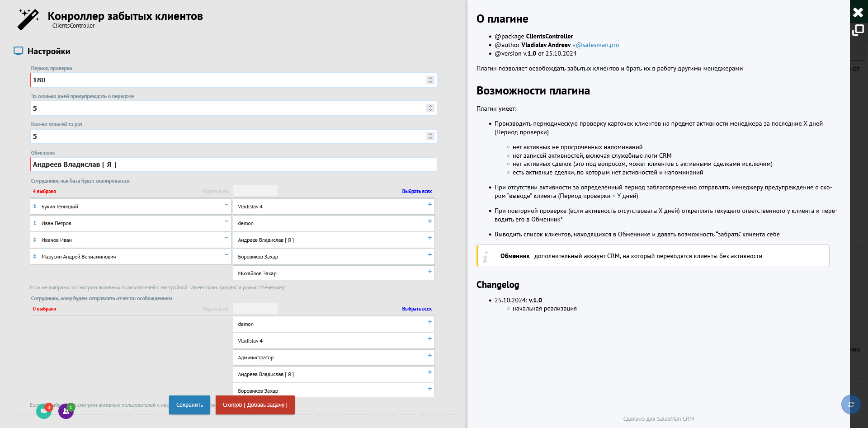Add Михайлов Захар to scanned employees
Image resolution: width=868 pixels, height=428 pixels.
429,271
